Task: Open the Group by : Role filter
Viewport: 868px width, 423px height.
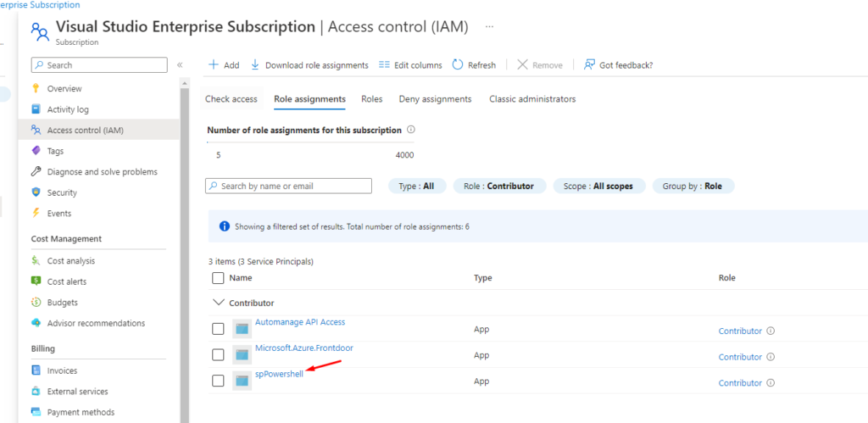Action: click(693, 186)
